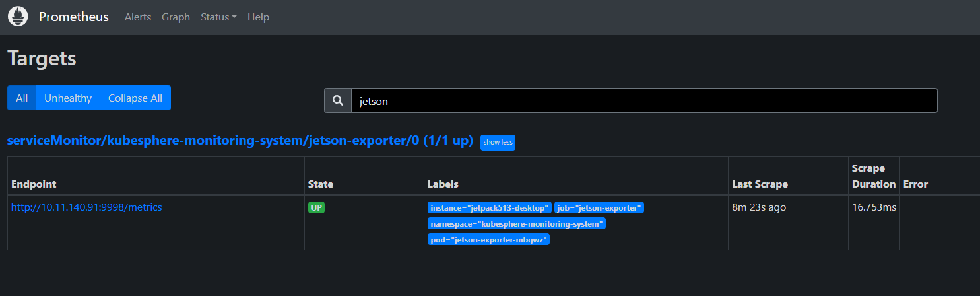Click the Last Scrape column header
Image resolution: width=980 pixels, height=296 pixels.
(x=760, y=184)
